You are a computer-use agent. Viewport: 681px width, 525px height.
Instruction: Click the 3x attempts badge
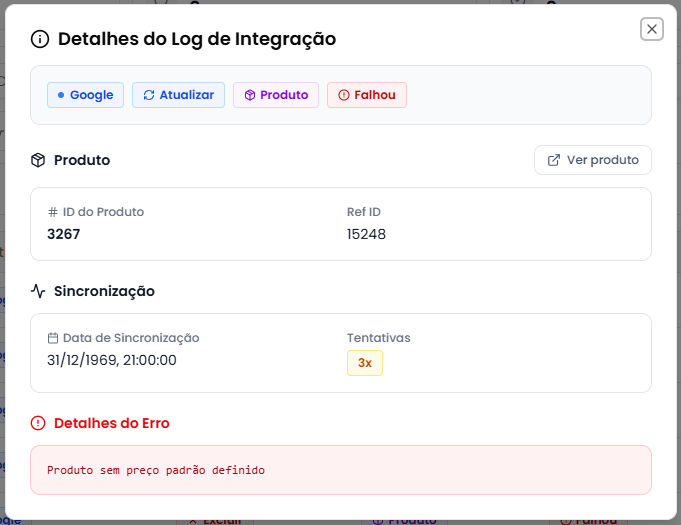pyautogui.click(x=365, y=362)
